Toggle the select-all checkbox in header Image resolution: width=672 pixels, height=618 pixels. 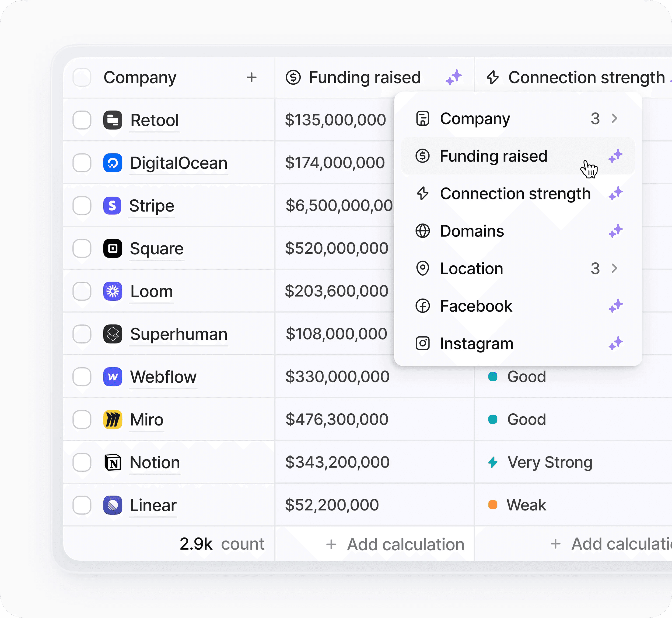(x=82, y=78)
